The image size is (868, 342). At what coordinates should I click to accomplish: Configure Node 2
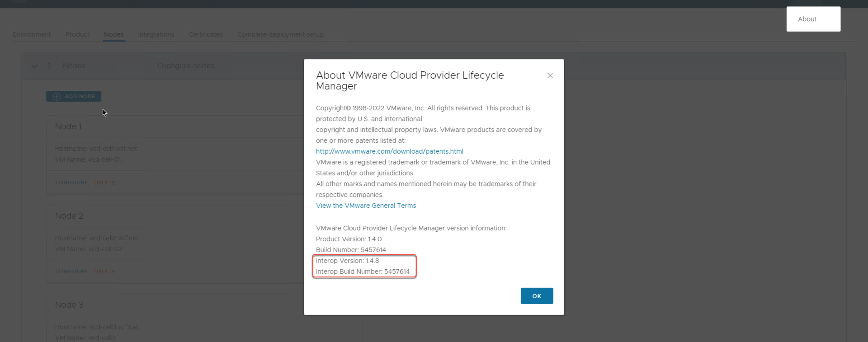[71, 272]
